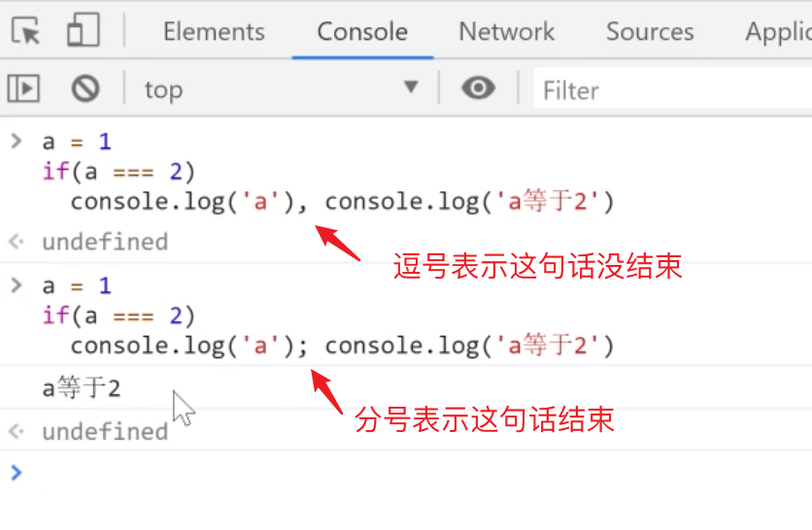Screen dimensions: 812x530
Task: Click the first undefined return arrow
Action: [17, 242]
